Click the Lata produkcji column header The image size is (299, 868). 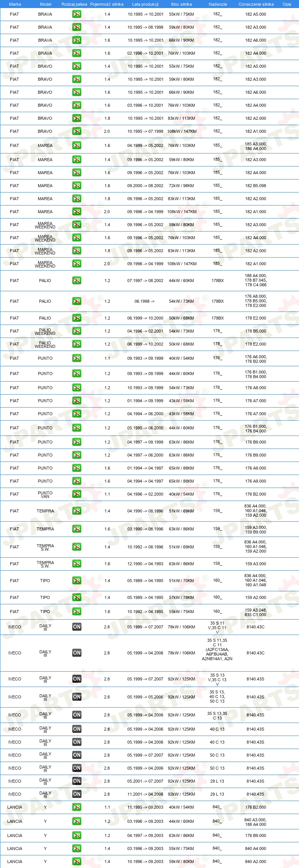click(145, 4)
